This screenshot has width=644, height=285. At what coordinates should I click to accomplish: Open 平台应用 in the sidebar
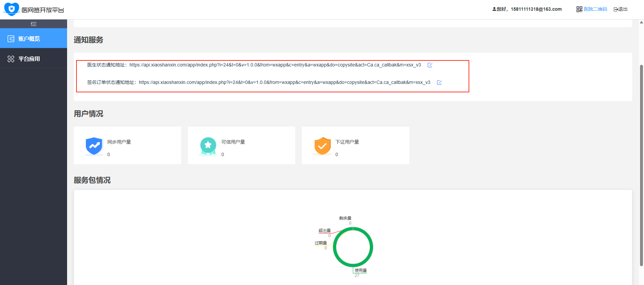34,59
